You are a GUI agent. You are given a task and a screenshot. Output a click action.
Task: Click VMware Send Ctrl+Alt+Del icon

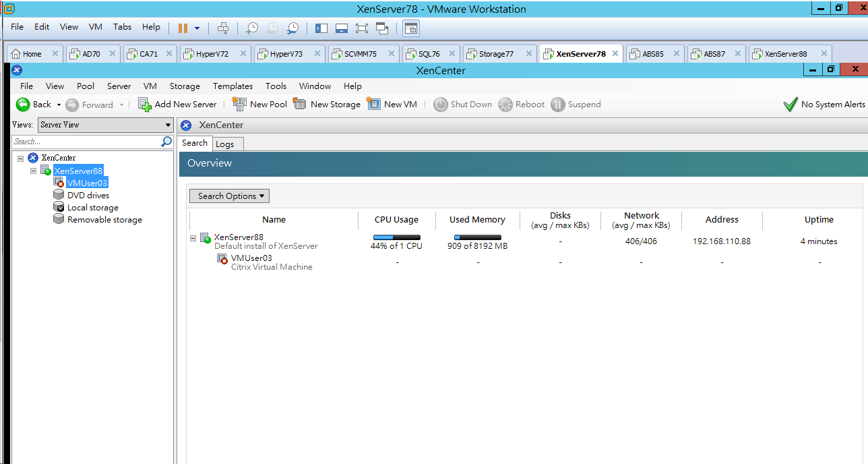(223, 28)
